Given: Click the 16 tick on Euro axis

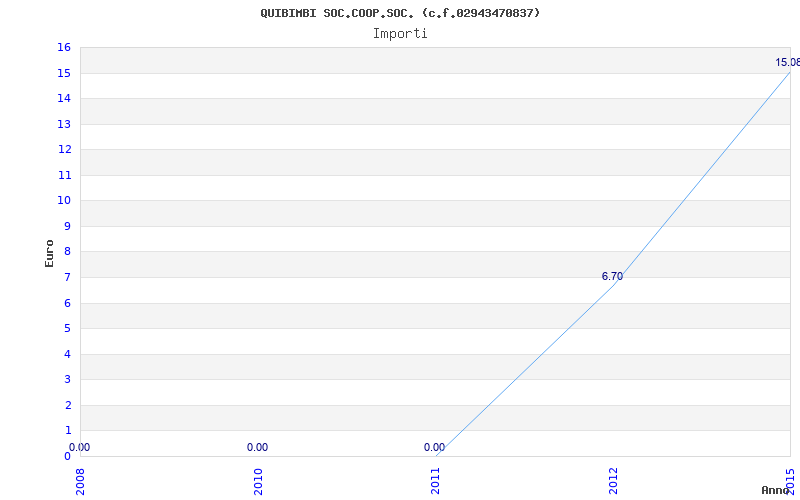Looking at the screenshot, I should [64, 48].
